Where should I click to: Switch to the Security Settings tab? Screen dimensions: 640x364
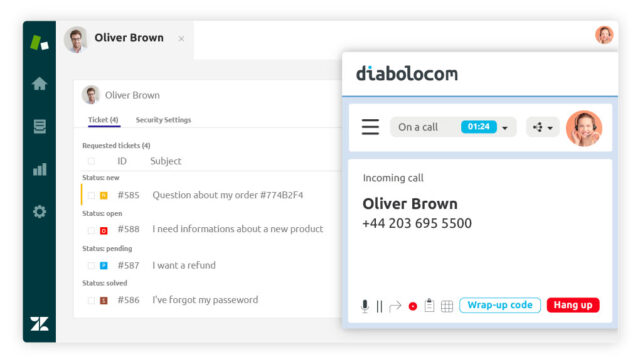click(x=163, y=120)
